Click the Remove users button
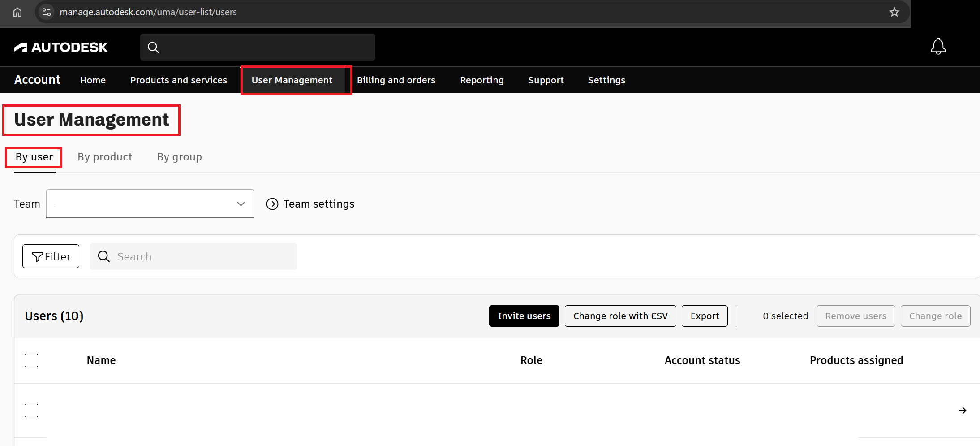This screenshot has width=980, height=446. pyautogui.click(x=855, y=316)
